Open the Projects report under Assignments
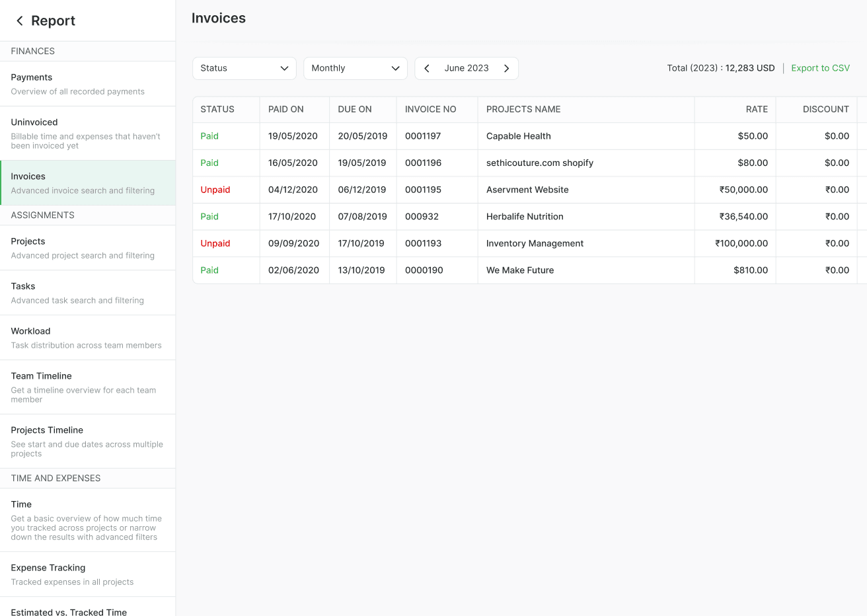 (28, 241)
